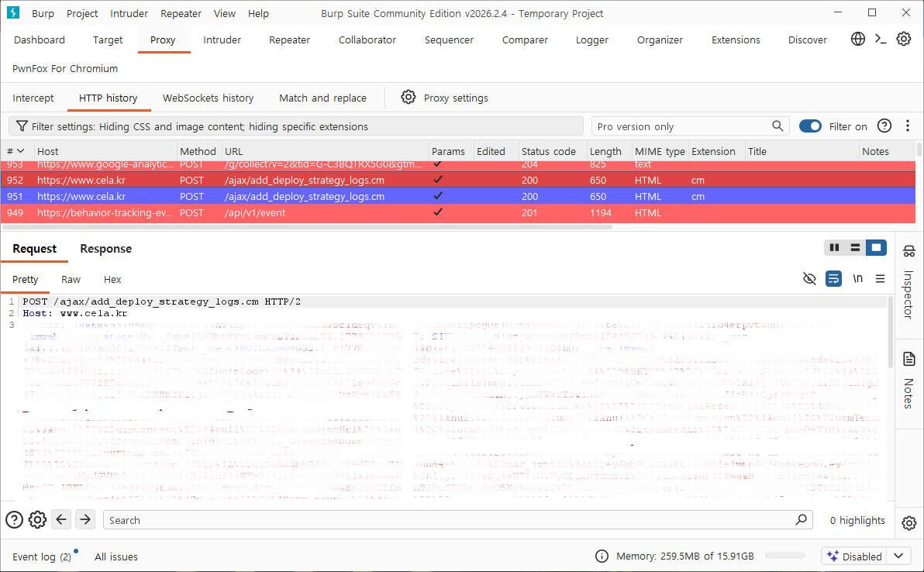Toggle the Filter on switch
Viewport: 924px width, 572px height.
(x=810, y=126)
